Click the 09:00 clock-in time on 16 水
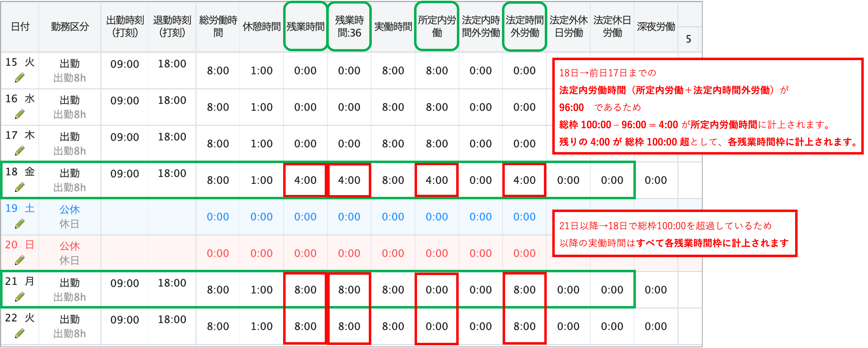 click(x=125, y=100)
